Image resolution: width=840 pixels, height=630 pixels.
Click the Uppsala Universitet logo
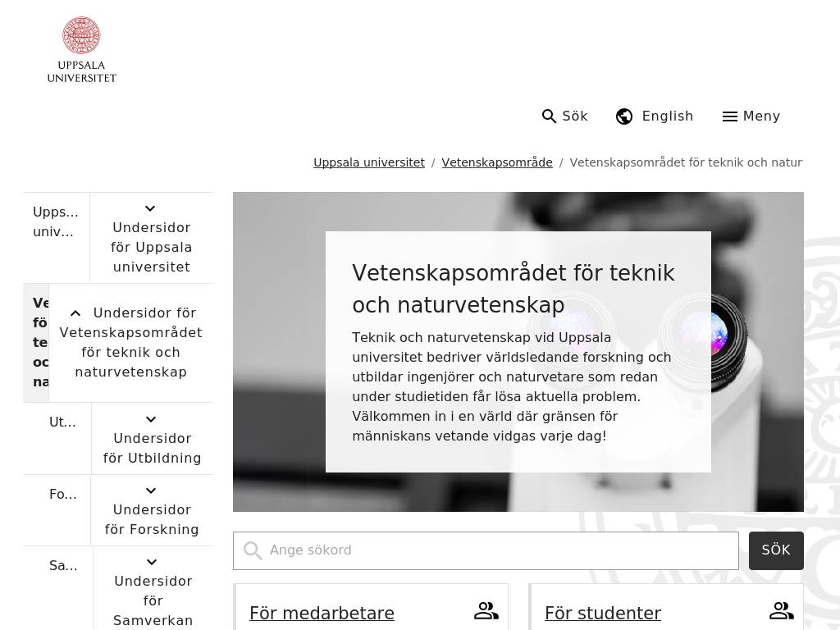pos(82,50)
